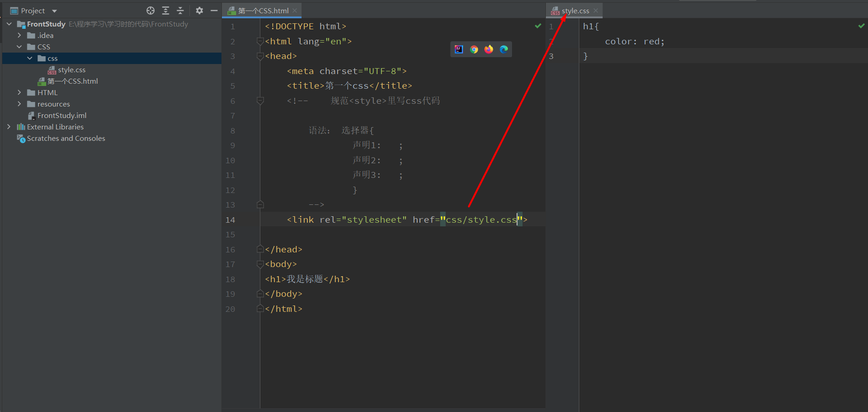The height and width of the screenshot is (412, 868).
Task: Select the lowercase css folder row
Action: tap(112, 58)
